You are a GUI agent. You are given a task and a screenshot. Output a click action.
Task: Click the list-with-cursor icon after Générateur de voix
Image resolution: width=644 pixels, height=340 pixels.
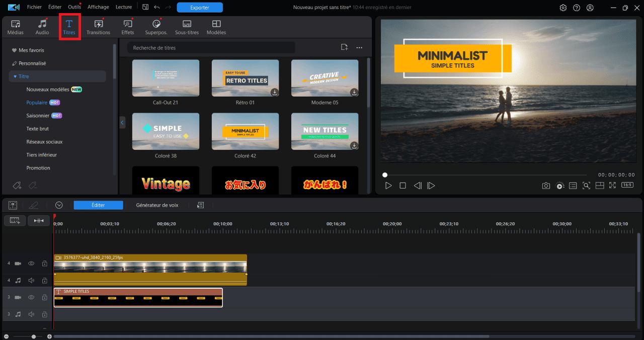point(200,205)
